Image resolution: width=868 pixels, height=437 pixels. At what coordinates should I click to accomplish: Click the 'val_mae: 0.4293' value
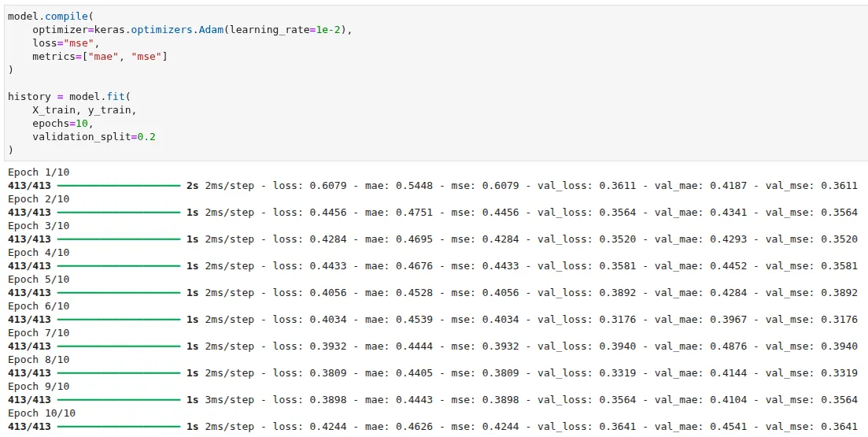pos(701,239)
